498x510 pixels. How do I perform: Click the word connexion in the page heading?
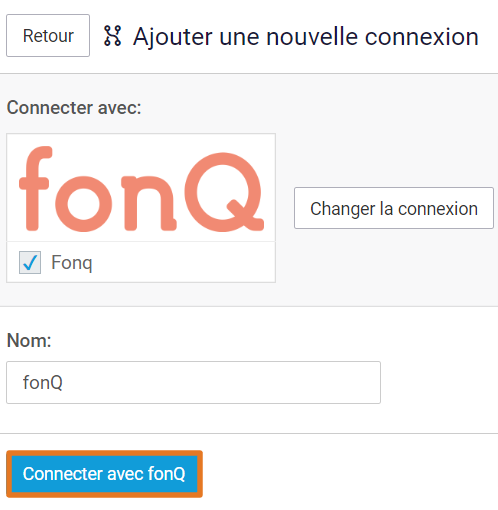422,36
